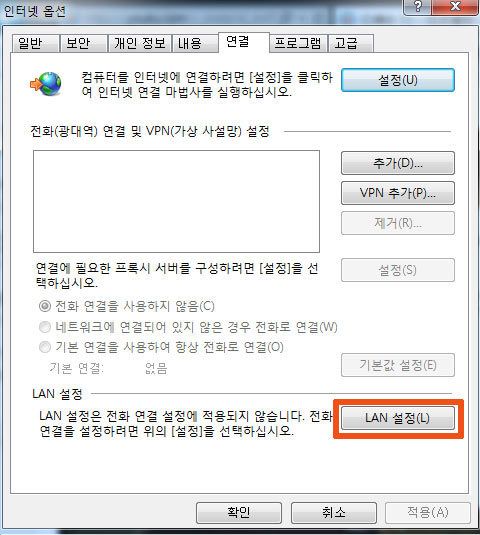Screen dimensions: 480x535
Task: Select 기본 연결을 사용하여 항상 전화로 연결 option
Action: (45, 347)
